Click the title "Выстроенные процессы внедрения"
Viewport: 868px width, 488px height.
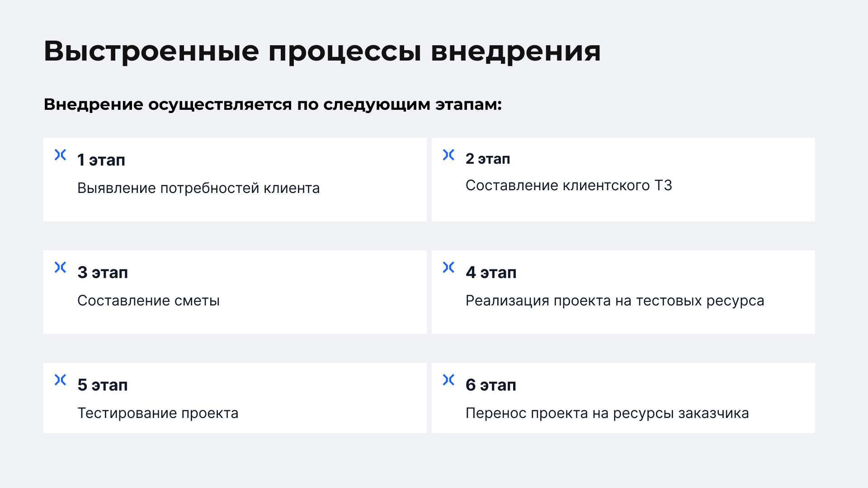point(322,51)
